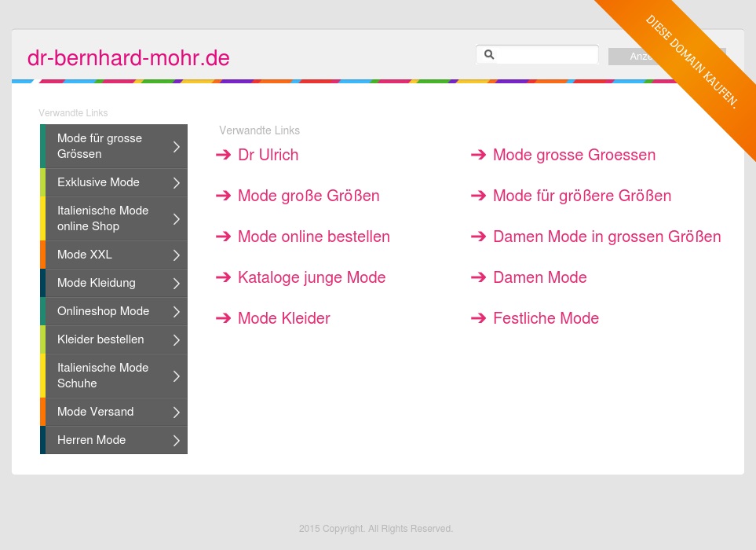This screenshot has height=550, width=756.
Task: Follow the Damen Mode in grossen Größen link
Action: (606, 236)
